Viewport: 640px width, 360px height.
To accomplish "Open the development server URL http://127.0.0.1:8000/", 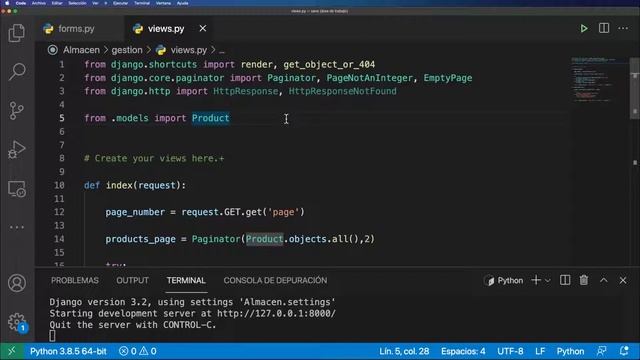I will pos(276,313).
